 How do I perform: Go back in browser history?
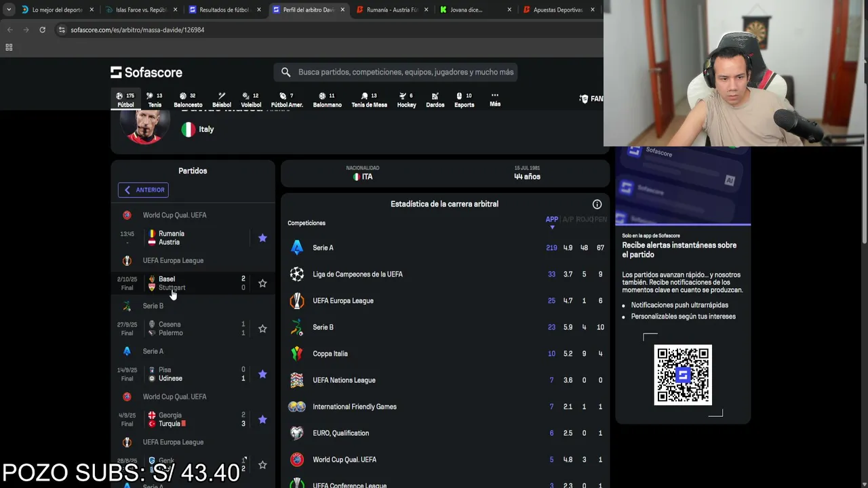9,30
